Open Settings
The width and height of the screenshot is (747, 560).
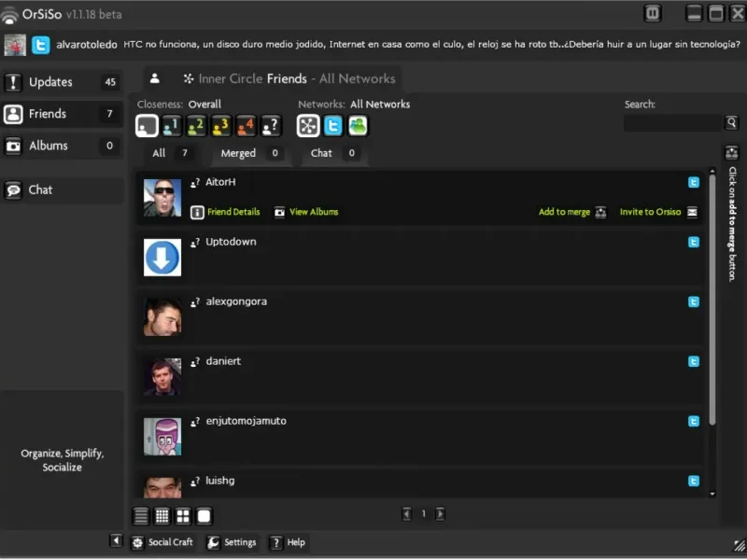233,543
